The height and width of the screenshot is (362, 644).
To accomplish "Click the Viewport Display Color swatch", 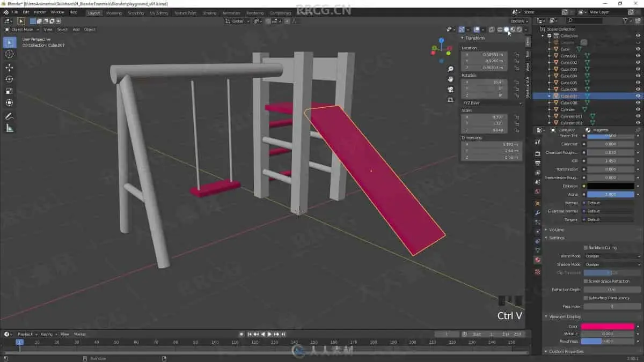I will [608, 326].
